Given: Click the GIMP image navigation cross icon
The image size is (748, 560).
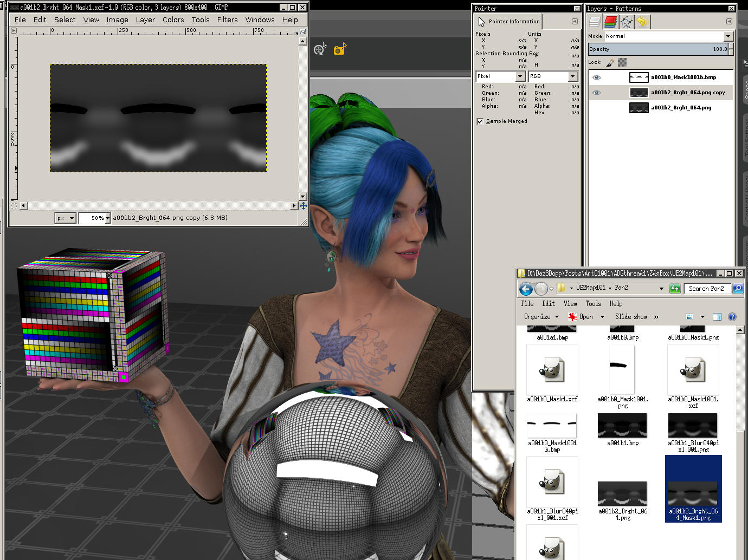Looking at the screenshot, I should pos(303,206).
